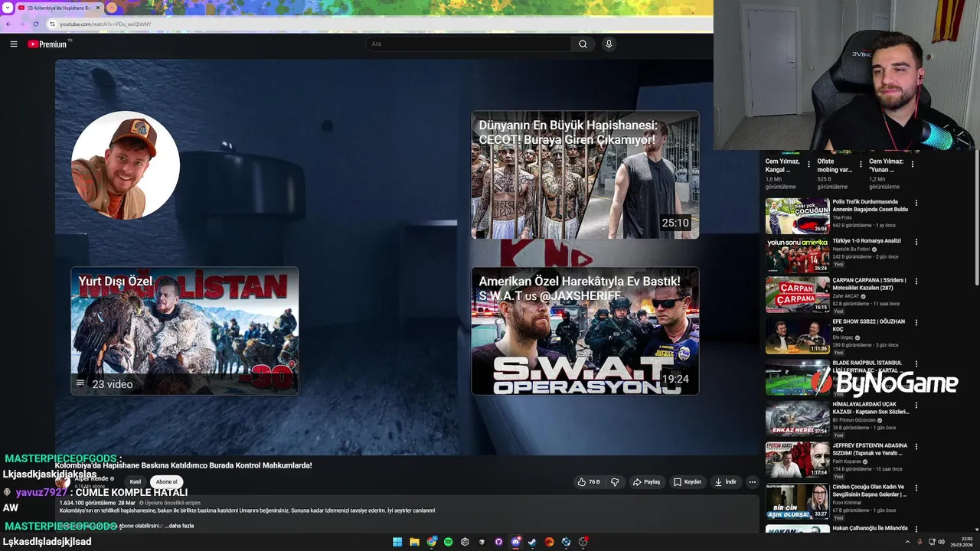Open options for 'Cem Yılmaz: Yunan' video

pos(912,164)
